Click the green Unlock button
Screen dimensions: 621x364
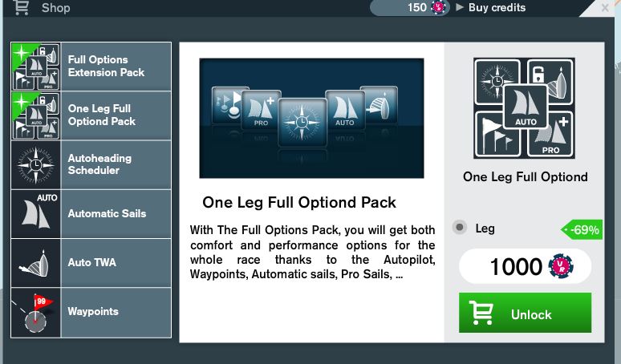coord(525,313)
